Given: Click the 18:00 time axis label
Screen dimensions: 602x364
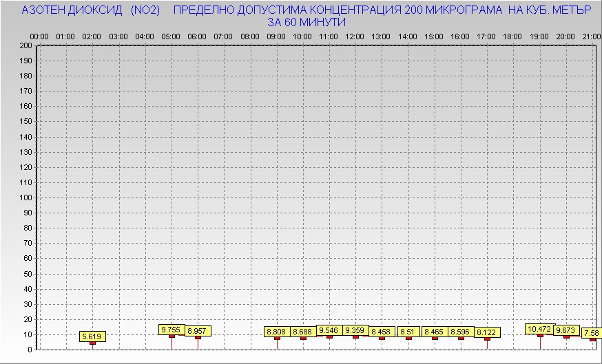Looking at the screenshot, I should click(513, 36).
